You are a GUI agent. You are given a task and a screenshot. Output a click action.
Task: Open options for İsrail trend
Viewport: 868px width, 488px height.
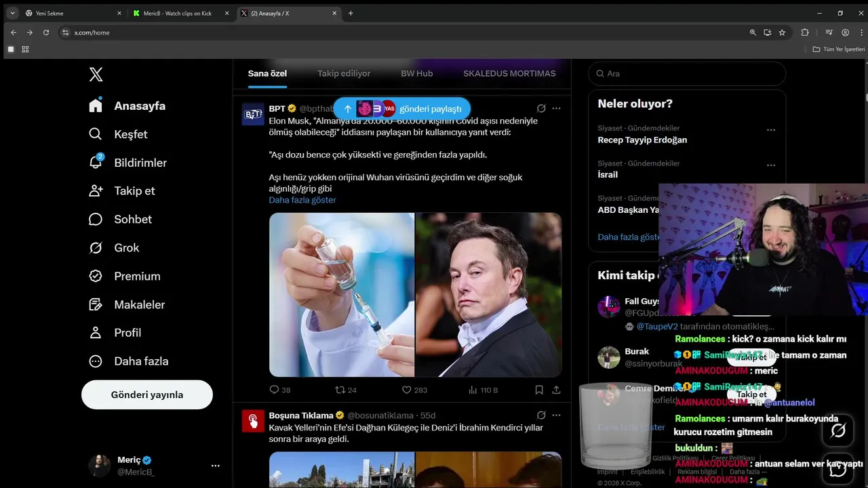click(x=770, y=165)
